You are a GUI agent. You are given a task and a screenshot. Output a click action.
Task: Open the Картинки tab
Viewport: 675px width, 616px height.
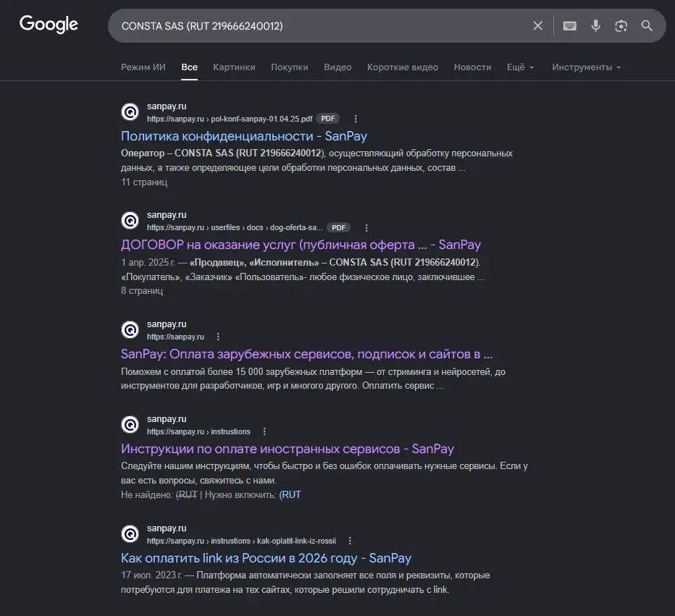(234, 67)
